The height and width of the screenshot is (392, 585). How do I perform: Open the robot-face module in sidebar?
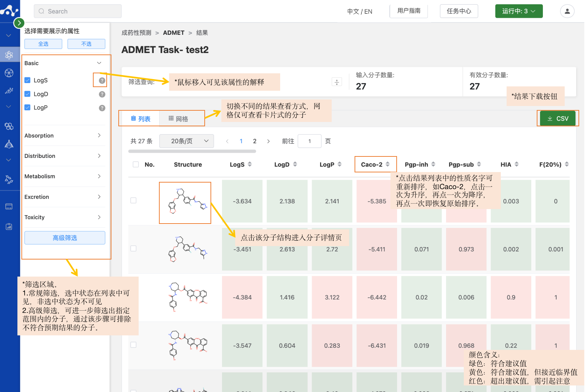pyautogui.click(x=9, y=144)
